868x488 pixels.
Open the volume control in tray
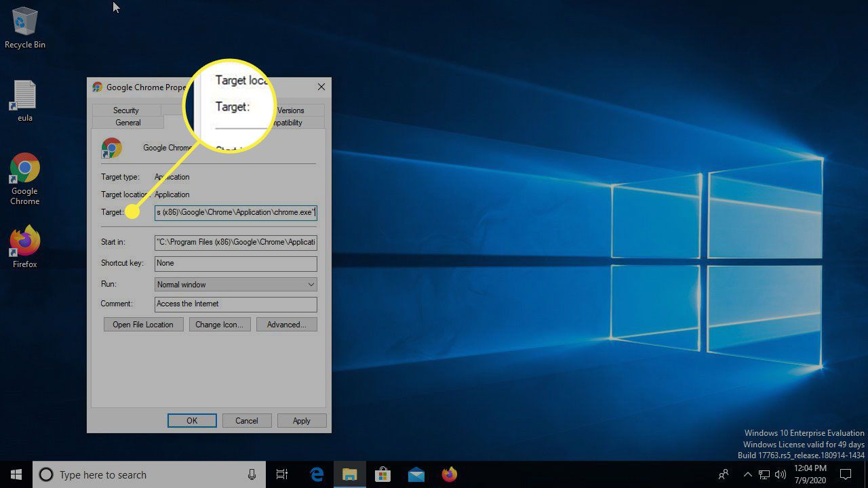tap(781, 474)
